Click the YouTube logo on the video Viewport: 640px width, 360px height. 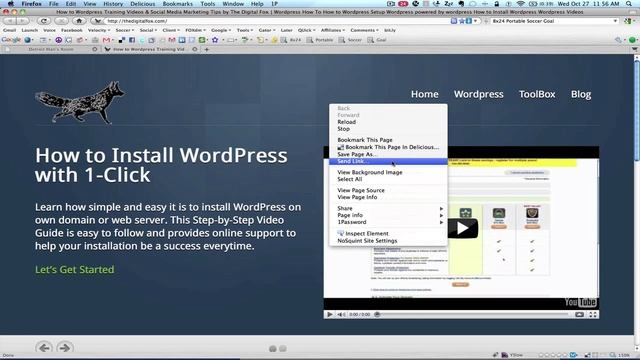pos(580,302)
